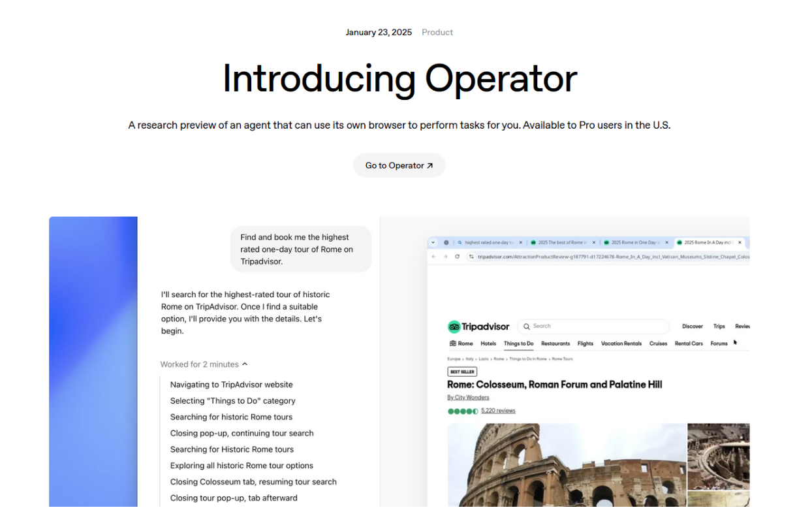
Task: Click the Product category link
Action: (x=437, y=33)
